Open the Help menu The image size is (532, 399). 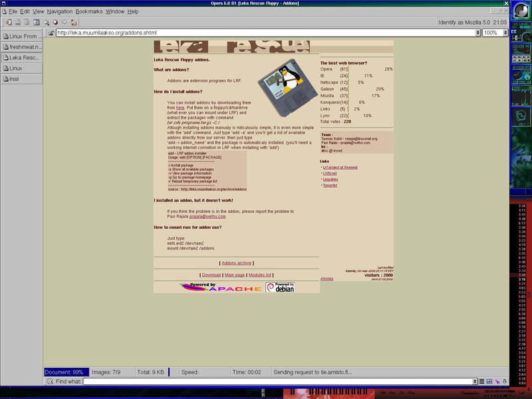[x=133, y=11]
